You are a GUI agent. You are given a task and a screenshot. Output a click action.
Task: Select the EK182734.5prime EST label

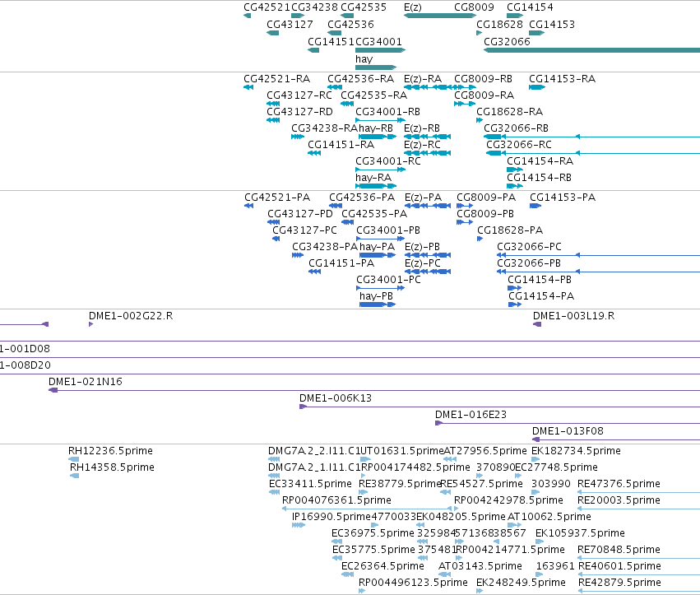(576, 451)
